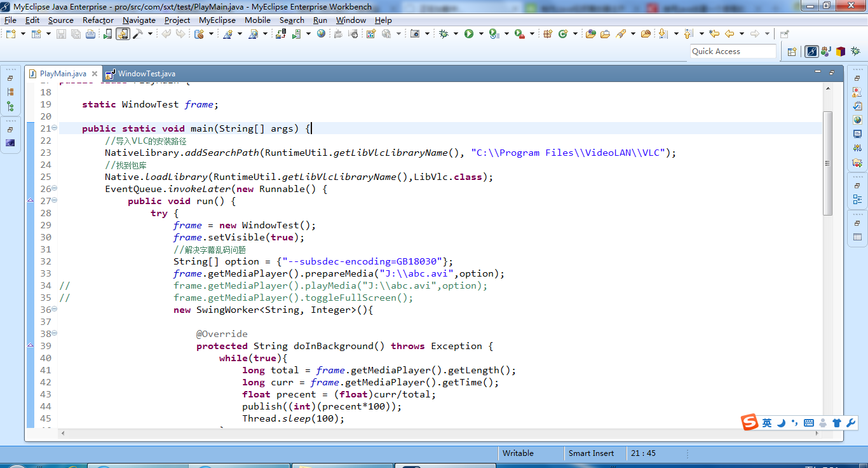Viewport: 868px width, 468px height.
Task: Click into the Quick Access search field
Action: pyautogui.click(x=733, y=52)
